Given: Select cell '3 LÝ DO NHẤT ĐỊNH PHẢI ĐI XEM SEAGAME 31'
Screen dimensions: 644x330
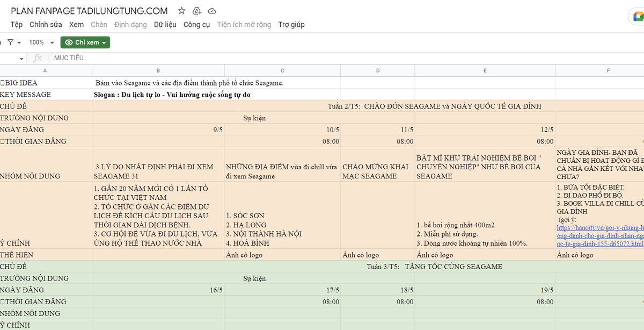Looking at the screenshot, I should point(158,164).
